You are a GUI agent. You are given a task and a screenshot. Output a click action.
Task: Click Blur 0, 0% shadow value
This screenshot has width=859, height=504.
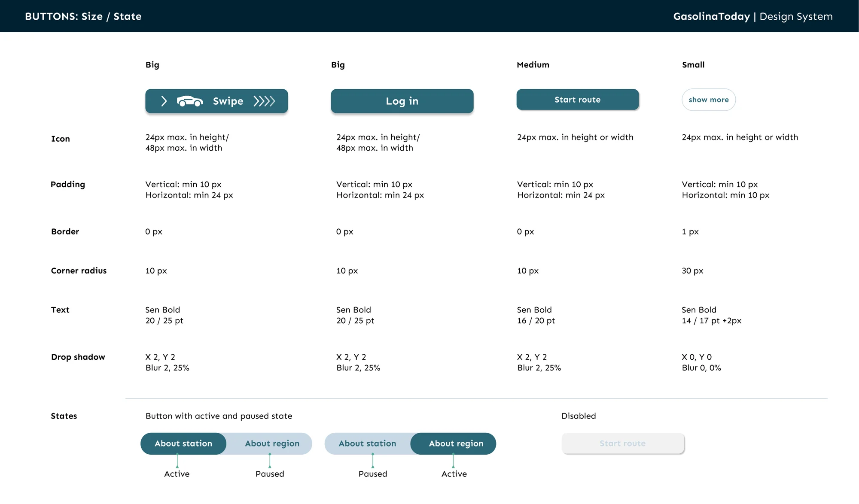701,368
